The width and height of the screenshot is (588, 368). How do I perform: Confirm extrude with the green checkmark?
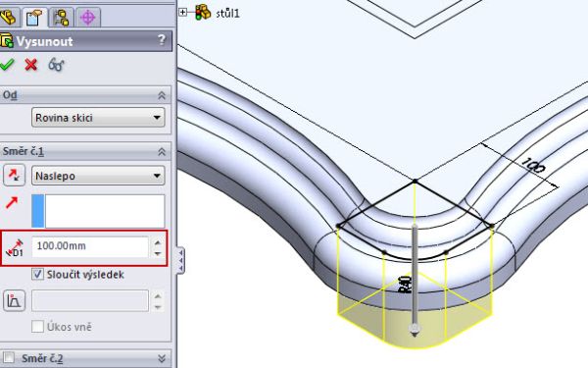[x=7, y=65]
